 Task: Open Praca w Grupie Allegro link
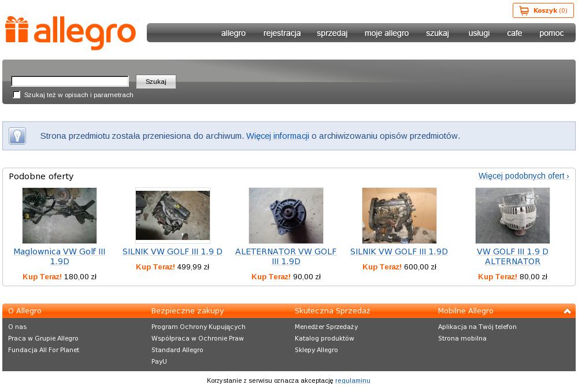pos(43,338)
